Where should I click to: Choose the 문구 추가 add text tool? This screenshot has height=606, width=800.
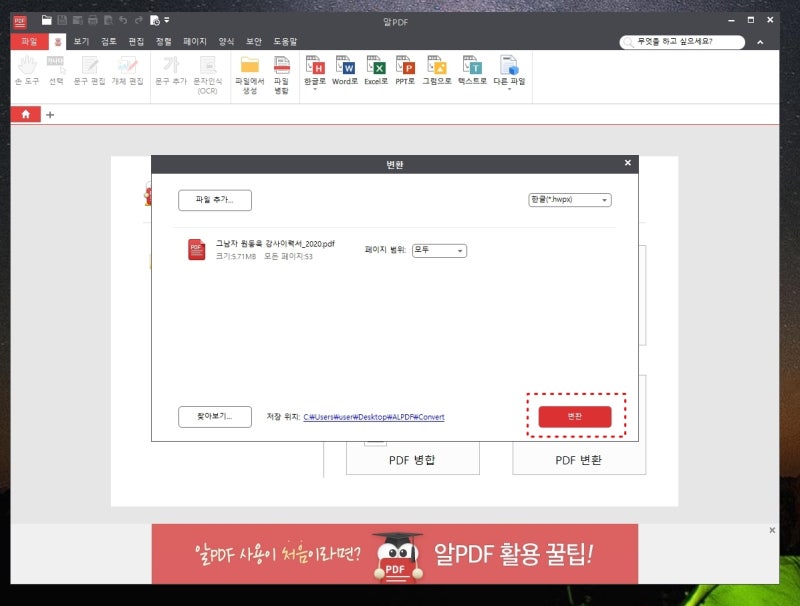171,70
